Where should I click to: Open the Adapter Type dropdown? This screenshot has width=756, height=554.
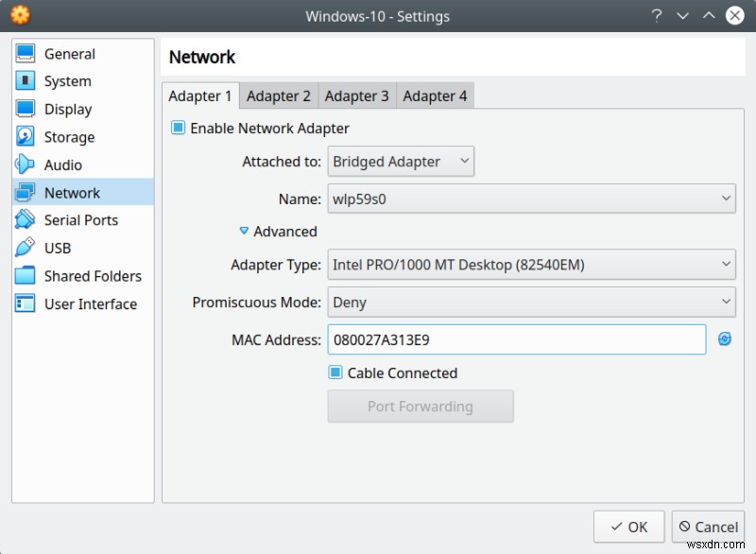(x=531, y=265)
